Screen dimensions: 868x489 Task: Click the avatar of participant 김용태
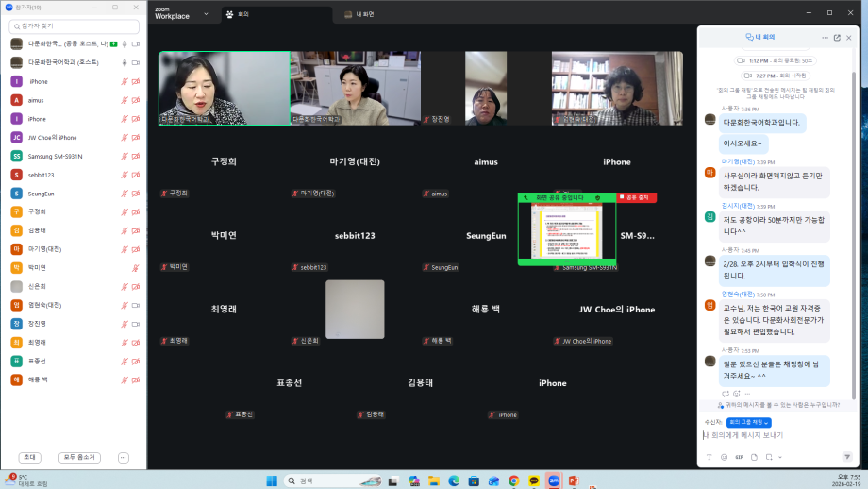coord(17,230)
